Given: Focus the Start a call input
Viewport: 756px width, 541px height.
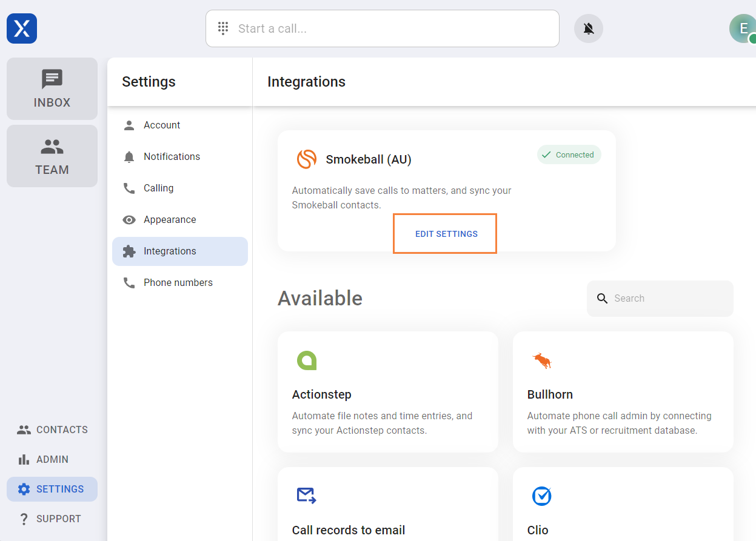Looking at the screenshot, I should coord(382,28).
